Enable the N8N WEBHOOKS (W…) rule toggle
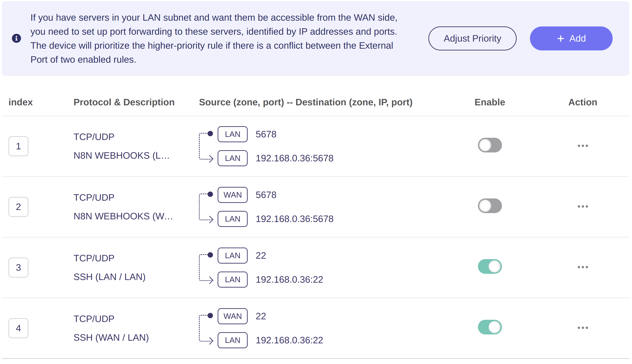 coord(490,206)
